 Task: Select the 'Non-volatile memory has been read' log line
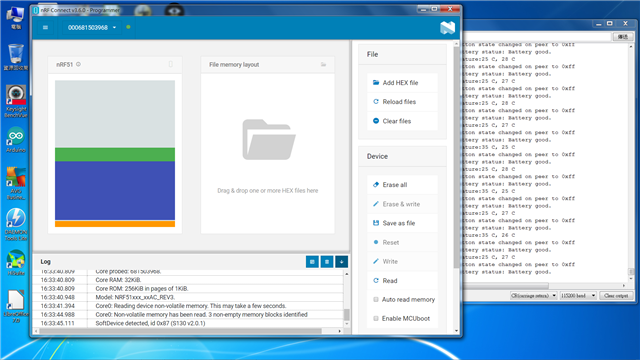(x=201, y=314)
